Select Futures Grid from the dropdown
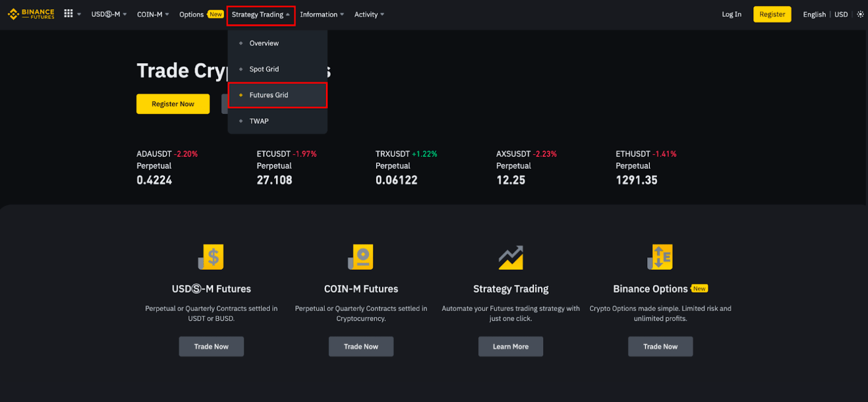The image size is (868, 402). (x=278, y=95)
